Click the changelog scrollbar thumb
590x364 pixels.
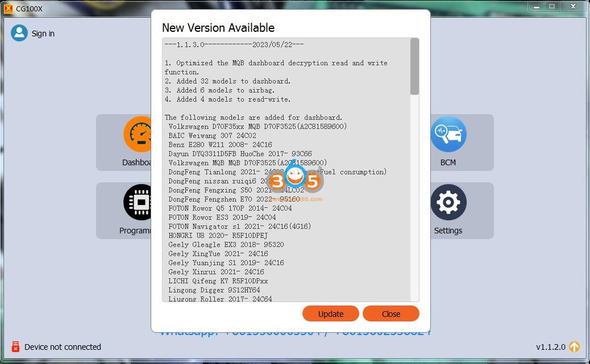(414, 66)
